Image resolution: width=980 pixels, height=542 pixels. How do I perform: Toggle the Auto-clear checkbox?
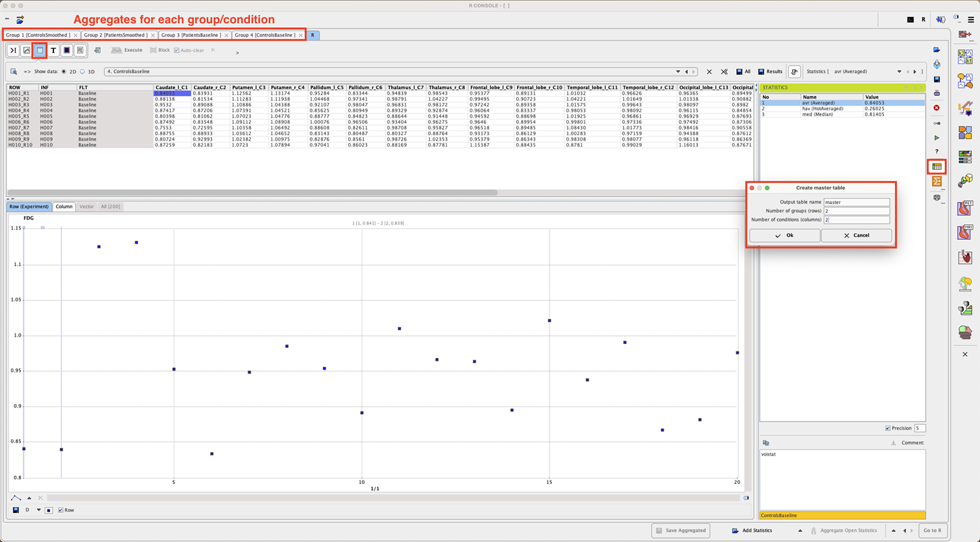(176, 50)
